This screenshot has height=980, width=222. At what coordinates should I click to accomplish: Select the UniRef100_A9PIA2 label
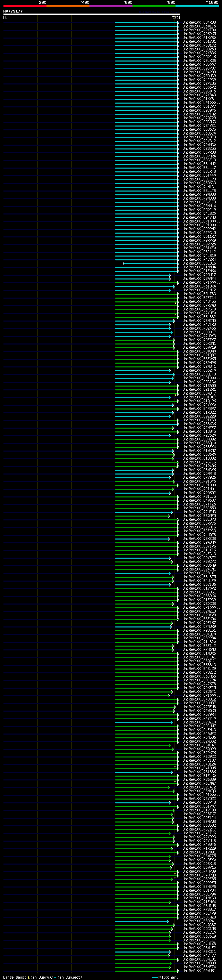[x=199, y=114]
